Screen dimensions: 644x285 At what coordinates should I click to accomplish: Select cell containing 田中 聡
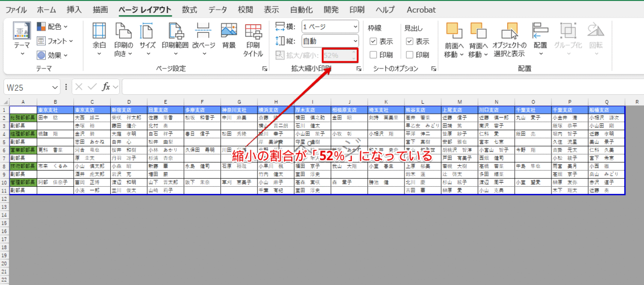pyautogui.click(x=55, y=117)
